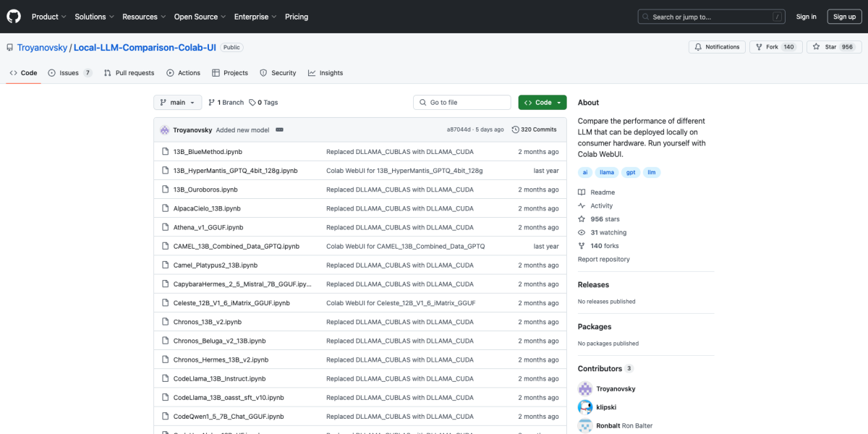
Task: Expand the green Code dropdown button
Action: (542, 103)
